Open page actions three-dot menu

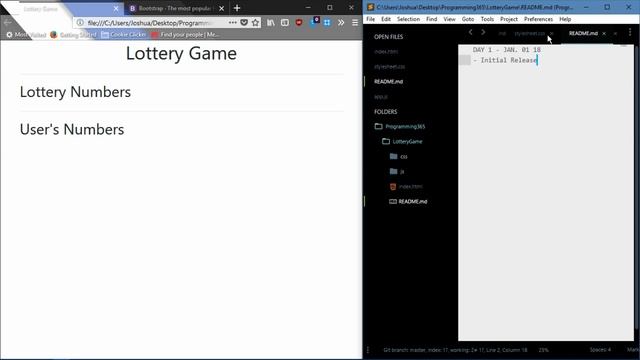pyautogui.click(x=232, y=23)
